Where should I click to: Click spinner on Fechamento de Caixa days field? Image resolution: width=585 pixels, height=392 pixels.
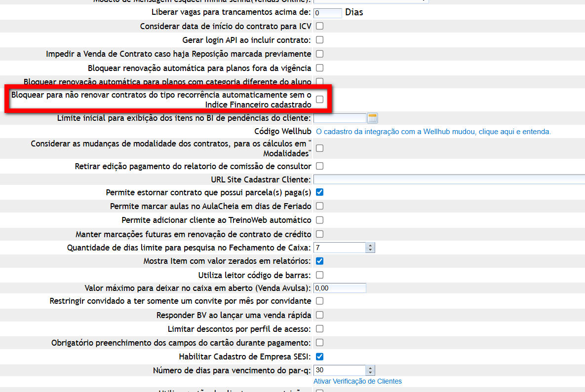[371, 248]
